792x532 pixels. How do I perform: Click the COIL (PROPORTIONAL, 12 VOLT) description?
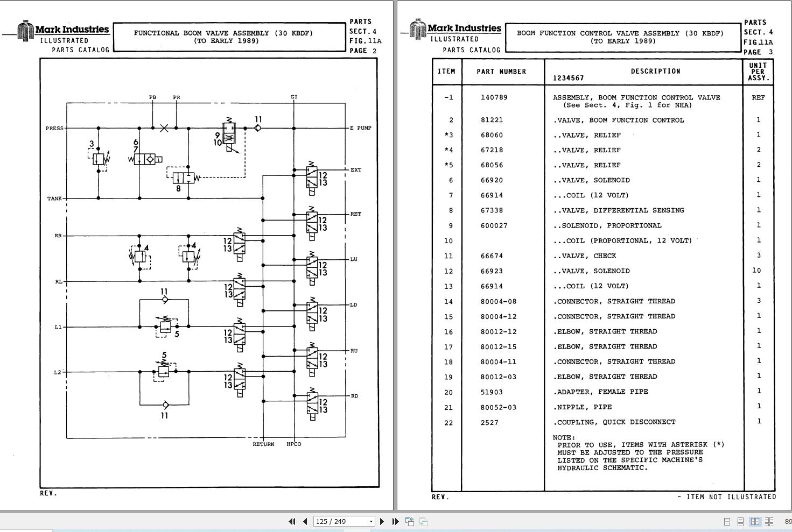tap(623, 240)
